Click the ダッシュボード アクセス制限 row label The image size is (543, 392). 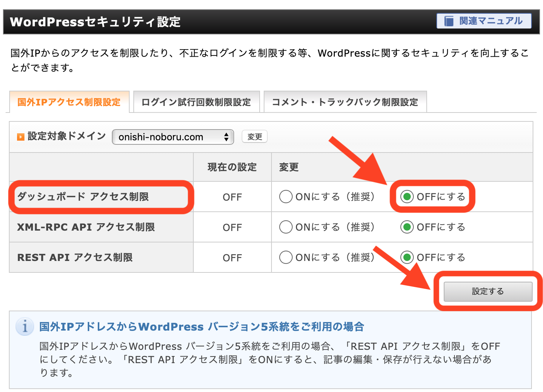[83, 197]
